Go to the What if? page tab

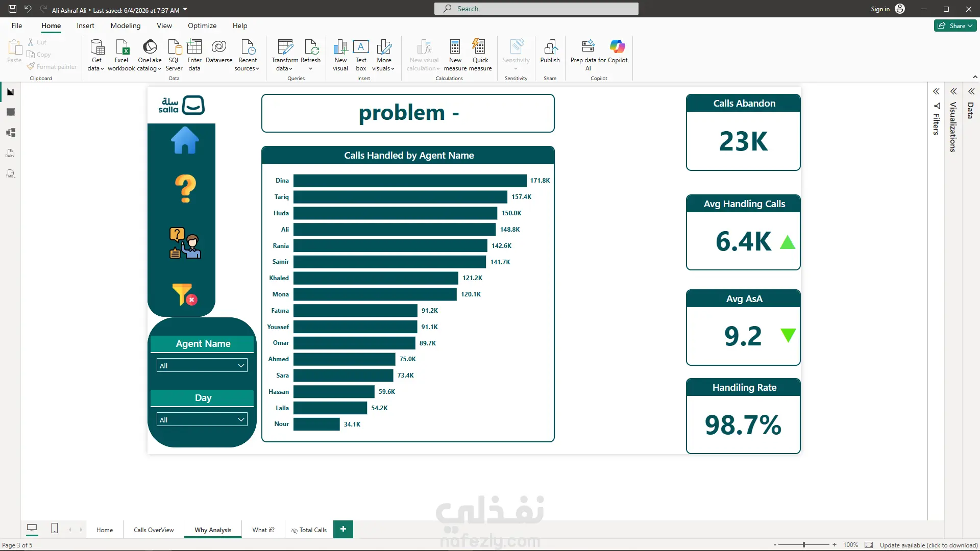pyautogui.click(x=263, y=530)
